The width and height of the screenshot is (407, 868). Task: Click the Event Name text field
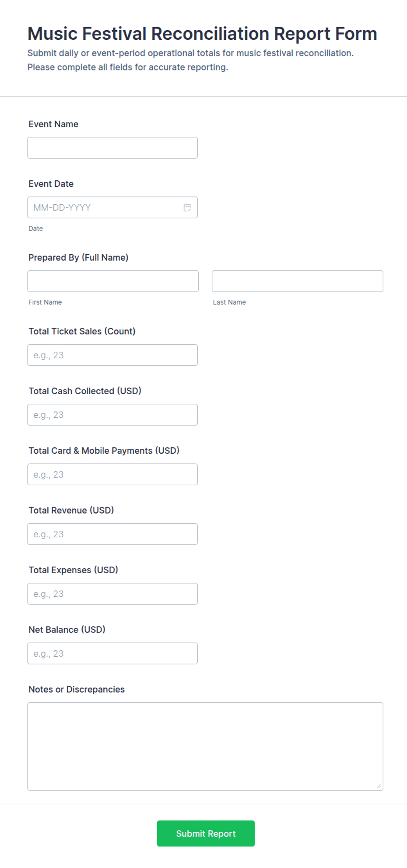tap(112, 148)
